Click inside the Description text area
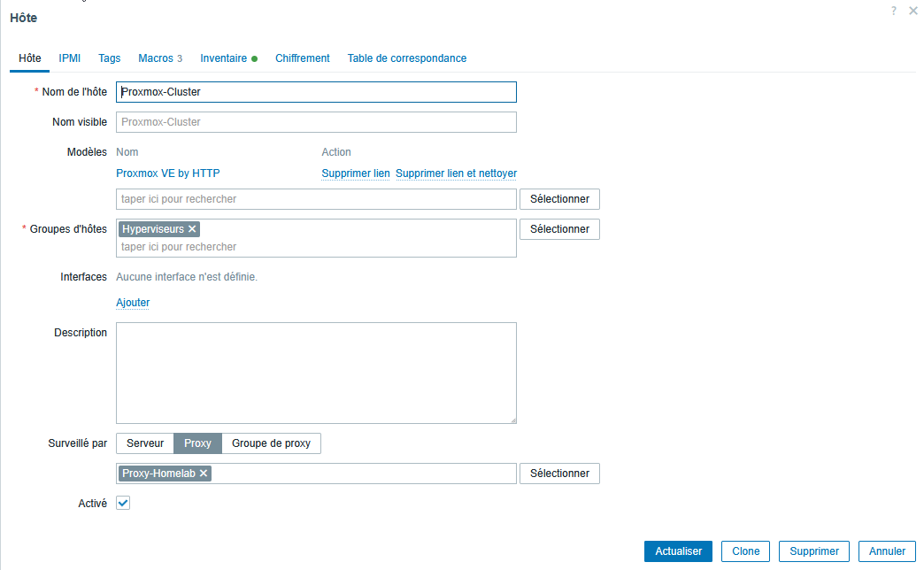The image size is (924, 570). coord(315,372)
